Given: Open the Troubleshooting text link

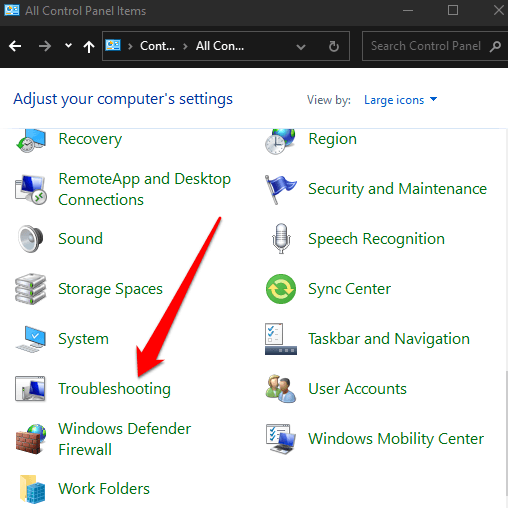Looking at the screenshot, I should point(114,389).
